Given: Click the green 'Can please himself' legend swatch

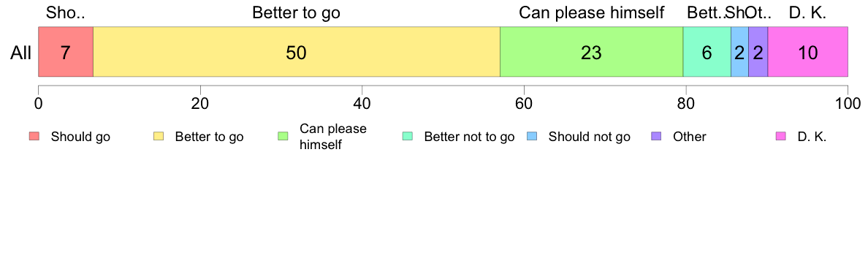Looking at the screenshot, I should tap(283, 136).
